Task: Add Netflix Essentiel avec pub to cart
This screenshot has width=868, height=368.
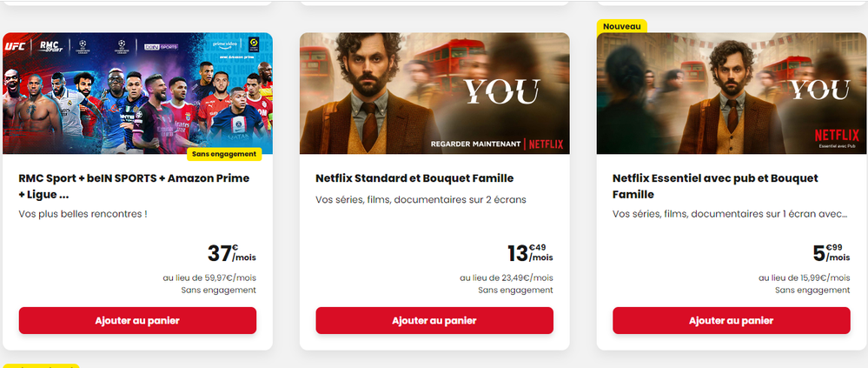Action: click(732, 320)
